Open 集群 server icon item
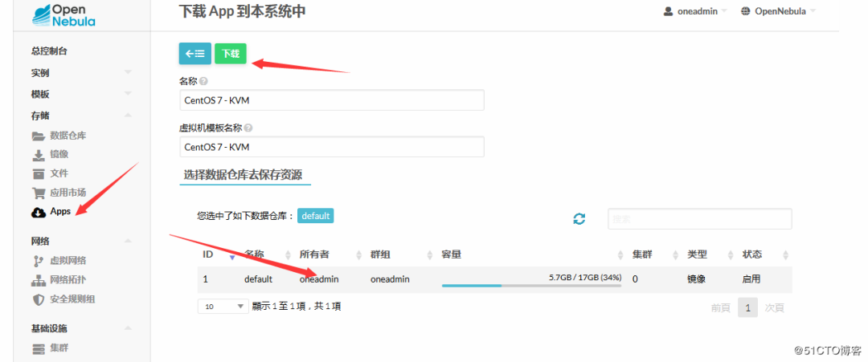The image size is (868, 362). pyautogui.click(x=39, y=348)
